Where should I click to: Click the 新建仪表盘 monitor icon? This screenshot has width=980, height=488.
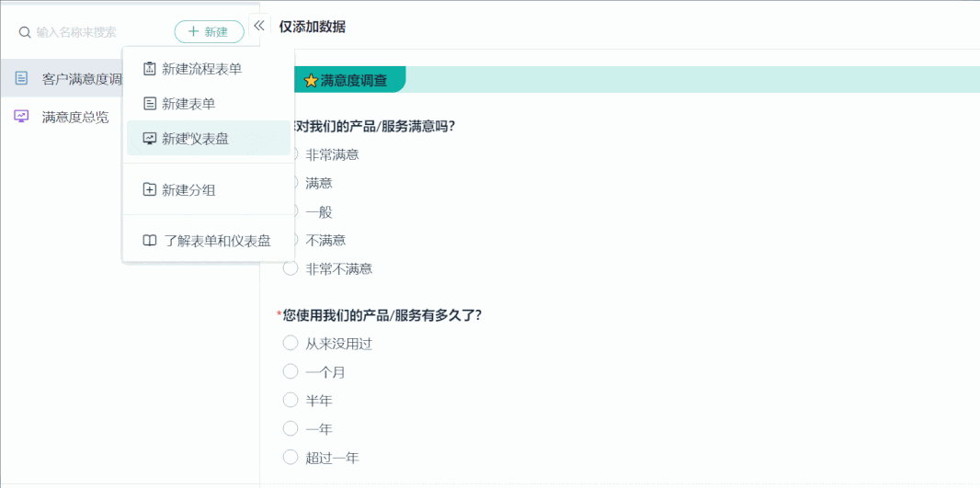pyautogui.click(x=150, y=139)
